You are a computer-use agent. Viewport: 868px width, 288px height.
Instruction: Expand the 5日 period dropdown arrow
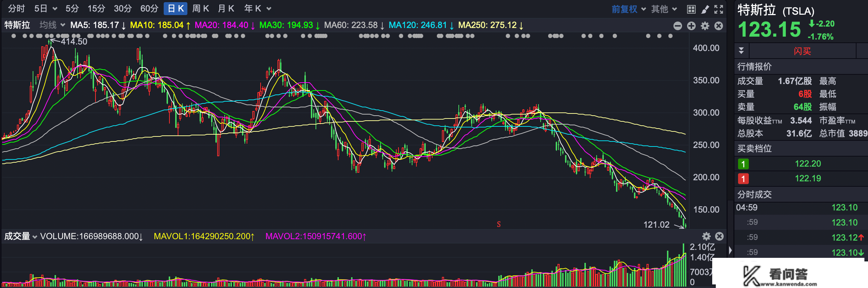coord(55,9)
